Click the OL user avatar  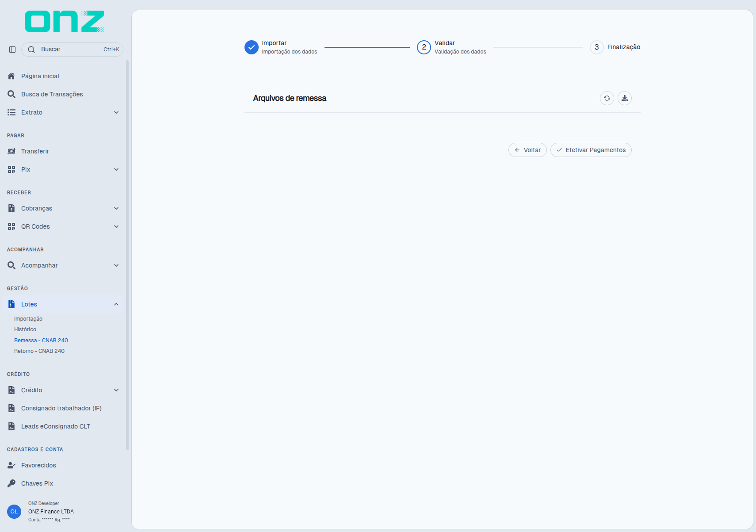click(14, 512)
